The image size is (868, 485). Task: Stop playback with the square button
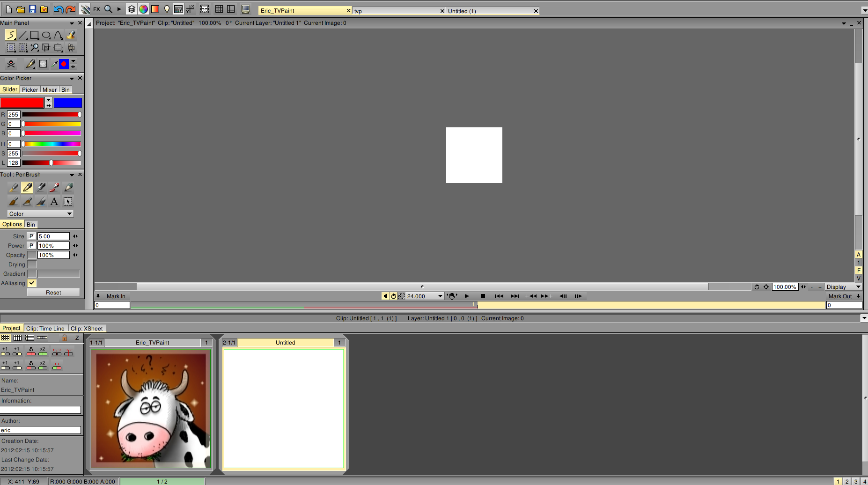(483, 296)
